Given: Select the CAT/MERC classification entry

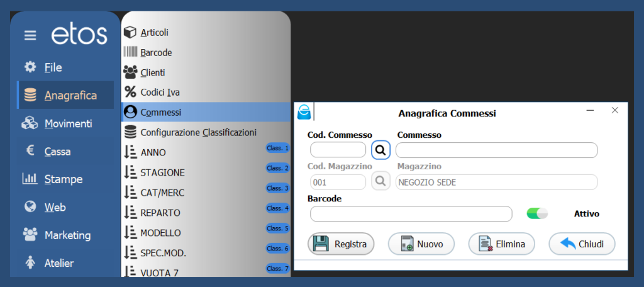Looking at the screenshot, I should (206, 193).
